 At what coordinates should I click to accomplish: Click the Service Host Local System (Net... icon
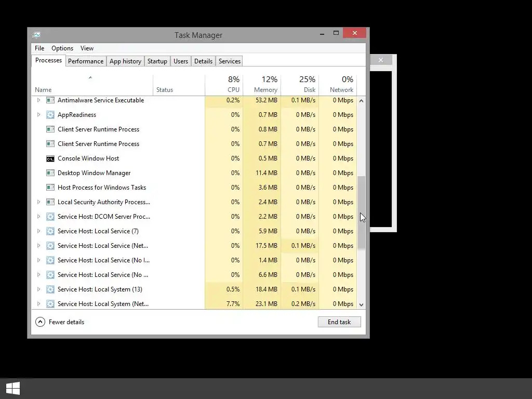pyautogui.click(x=50, y=303)
